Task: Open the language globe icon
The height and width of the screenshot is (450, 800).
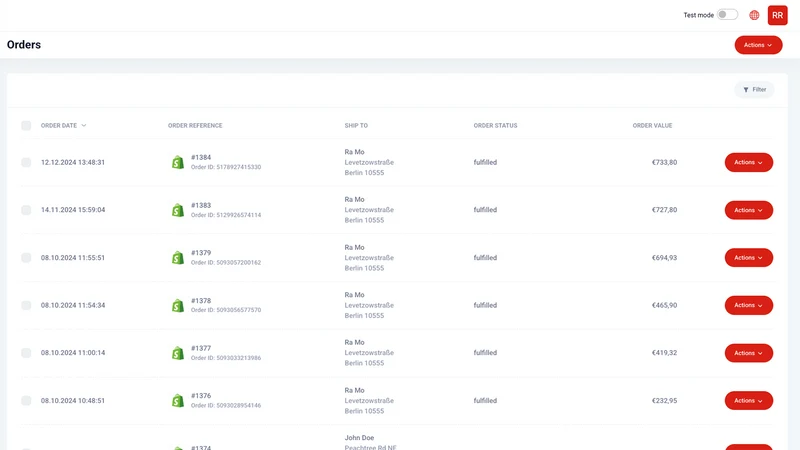Action: point(754,15)
